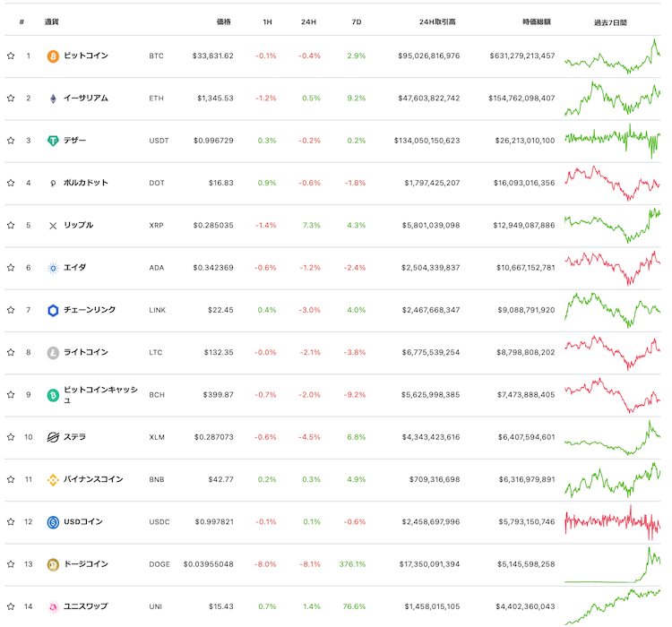Click the Litecoin silver coin icon
Screen dimensions: 672x627
click(53, 352)
